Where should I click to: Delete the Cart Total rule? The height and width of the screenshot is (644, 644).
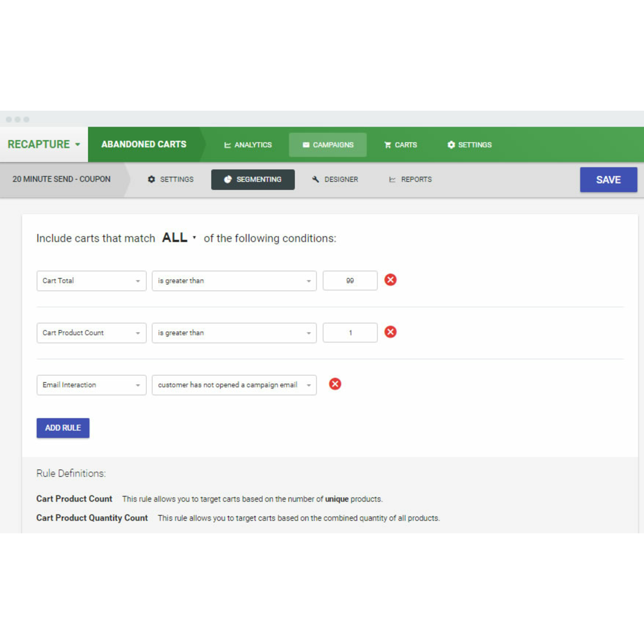point(390,280)
